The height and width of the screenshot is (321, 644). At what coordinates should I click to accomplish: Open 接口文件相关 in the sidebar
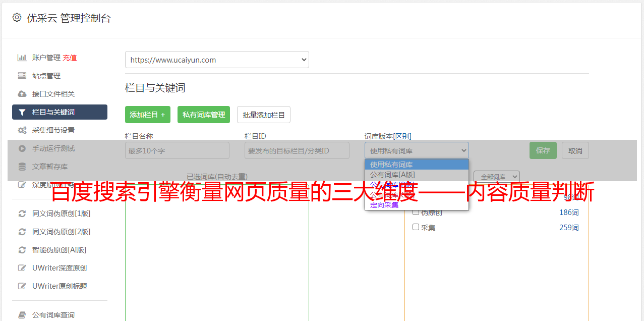coord(53,94)
